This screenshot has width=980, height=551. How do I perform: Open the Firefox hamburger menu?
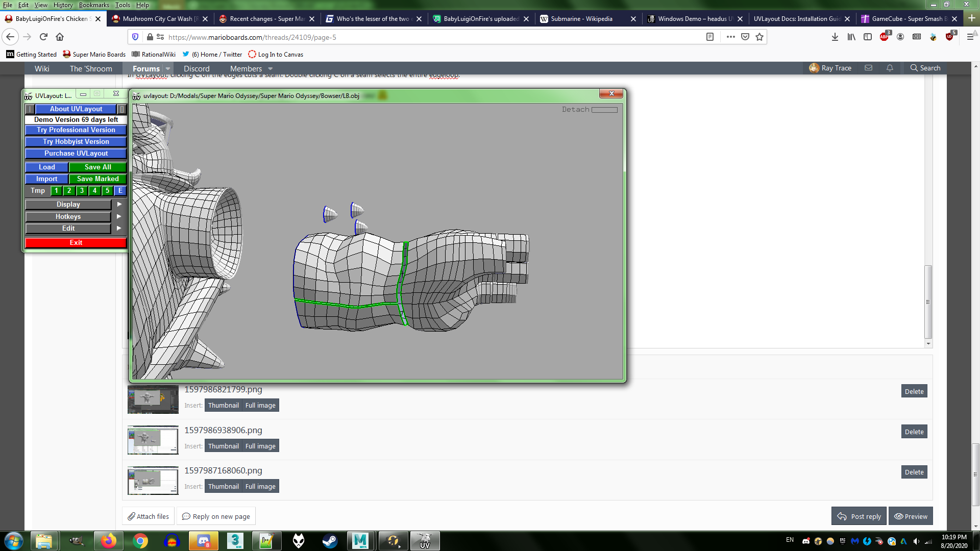pos(971,37)
